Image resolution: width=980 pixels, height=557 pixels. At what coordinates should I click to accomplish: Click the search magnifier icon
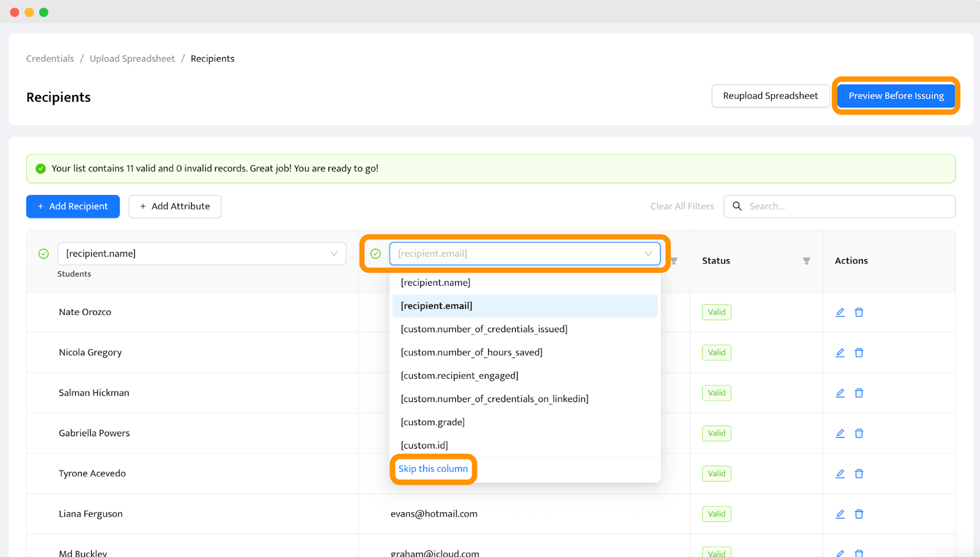(737, 207)
